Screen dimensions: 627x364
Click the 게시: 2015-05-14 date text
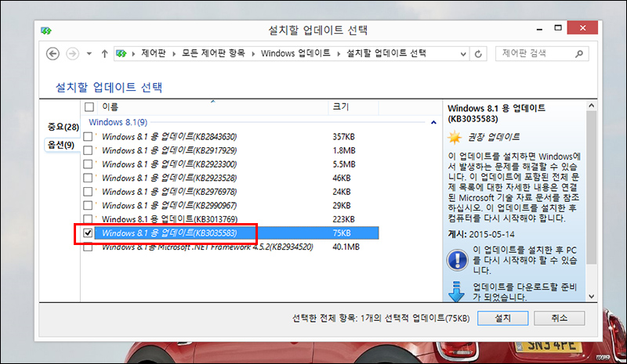[481, 234]
